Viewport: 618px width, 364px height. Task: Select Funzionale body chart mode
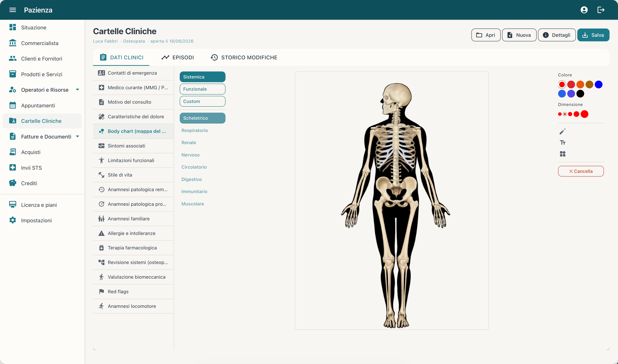coord(202,89)
